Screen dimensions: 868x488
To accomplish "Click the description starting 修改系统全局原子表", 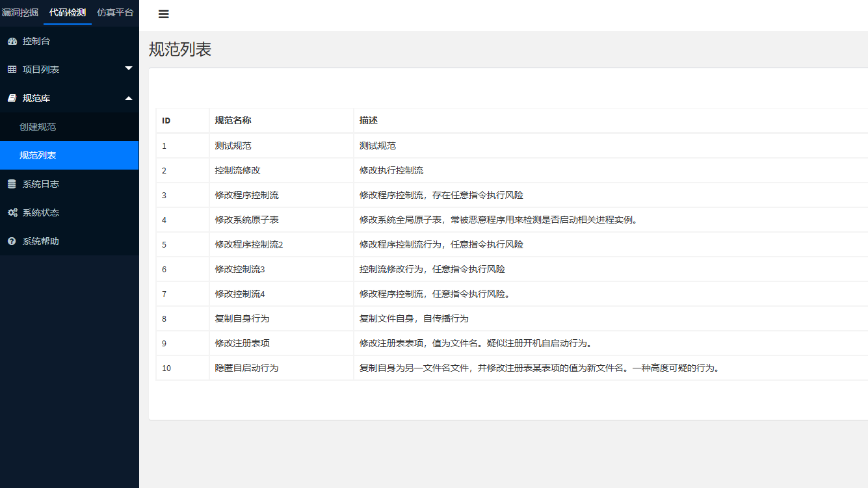I will pyautogui.click(x=501, y=220).
